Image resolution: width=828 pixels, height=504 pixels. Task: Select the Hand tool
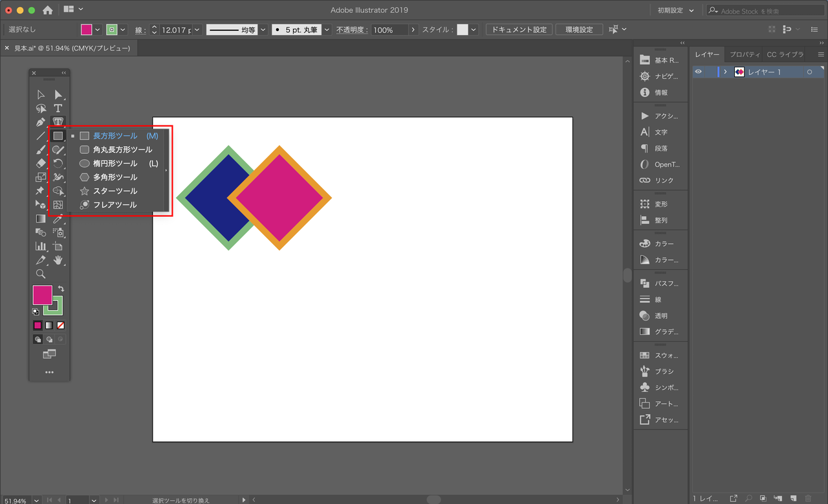[x=58, y=260]
